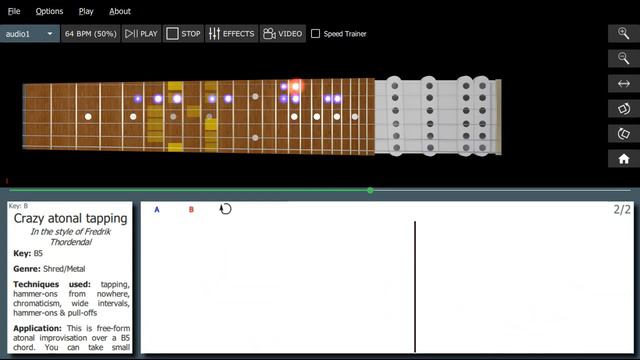Open the About menu
640x360 pixels.
(x=120, y=11)
